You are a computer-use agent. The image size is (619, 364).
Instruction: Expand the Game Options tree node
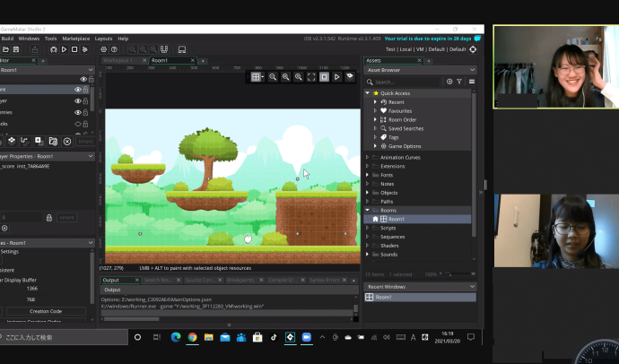pos(375,146)
